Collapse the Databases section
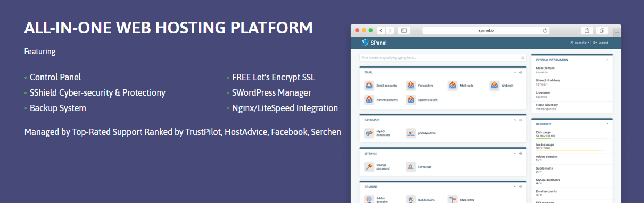This screenshot has width=644, height=203. [x=514, y=120]
